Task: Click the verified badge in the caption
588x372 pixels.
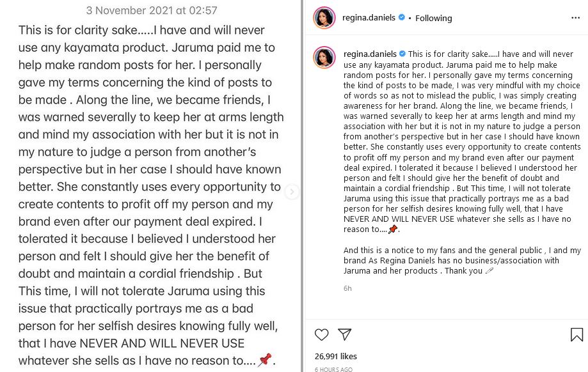Action: click(x=401, y=54)
